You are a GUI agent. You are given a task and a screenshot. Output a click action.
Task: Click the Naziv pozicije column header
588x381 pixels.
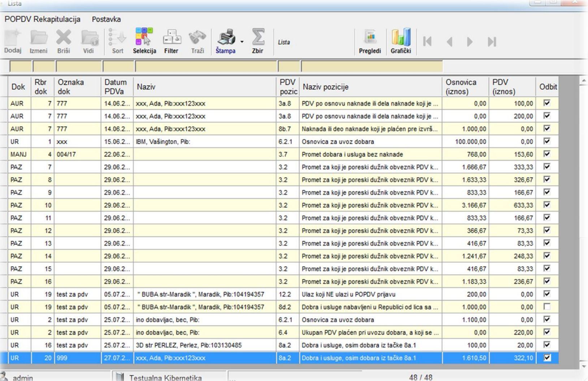point(370,87)
